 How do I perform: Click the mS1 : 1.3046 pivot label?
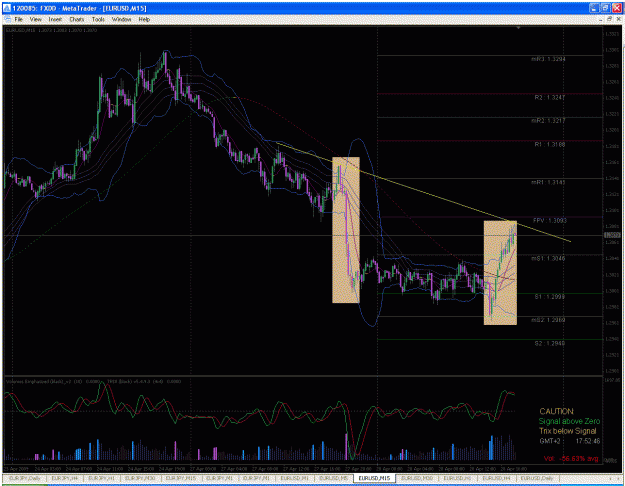click(x=548, y=258)
